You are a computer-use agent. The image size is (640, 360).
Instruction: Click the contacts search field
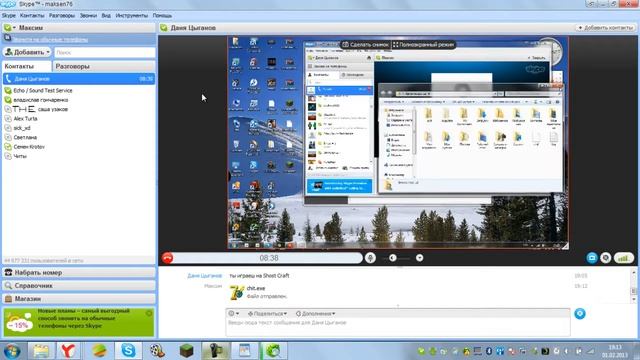[x=104, y=52]
